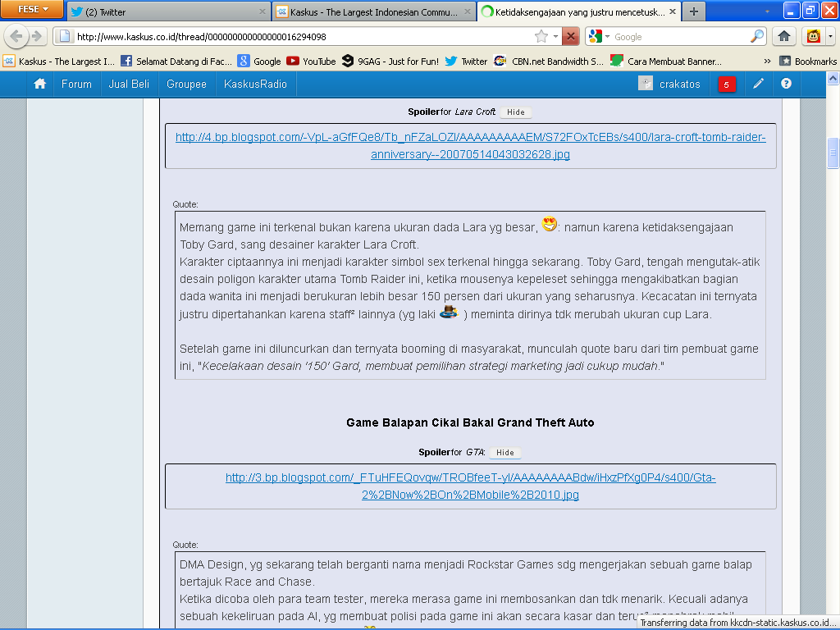Viewport: 840px width, 630px height.
Task: Click the Facebook logo icon in bookmarks
Action: pos(126,61)
